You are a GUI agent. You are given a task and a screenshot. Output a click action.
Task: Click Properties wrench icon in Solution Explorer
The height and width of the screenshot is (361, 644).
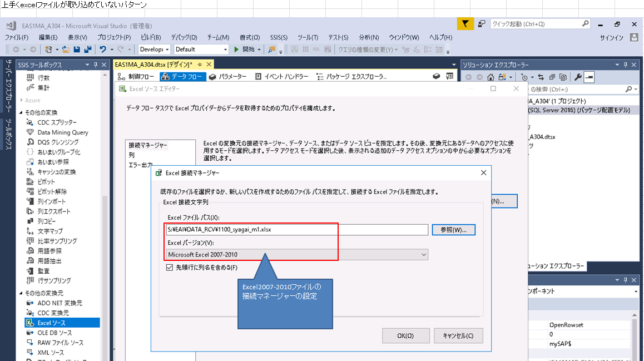pyautogui.click(x=578, y=77)
